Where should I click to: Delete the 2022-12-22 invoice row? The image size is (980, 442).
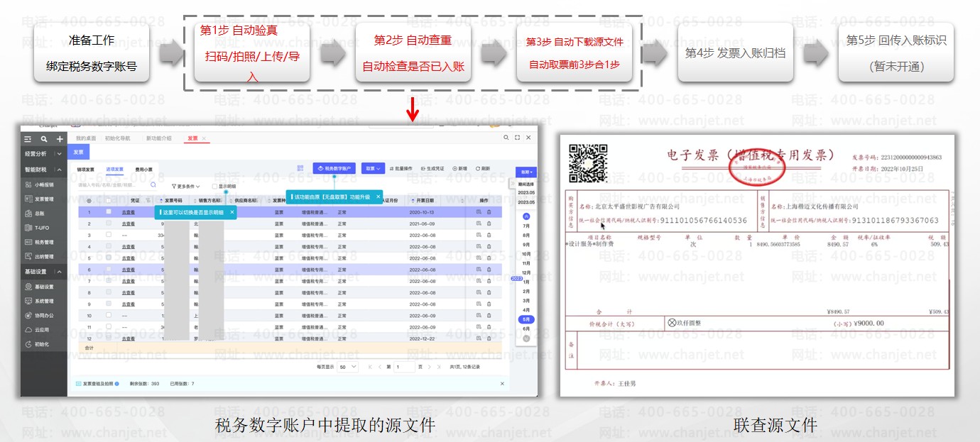point(489,338)
